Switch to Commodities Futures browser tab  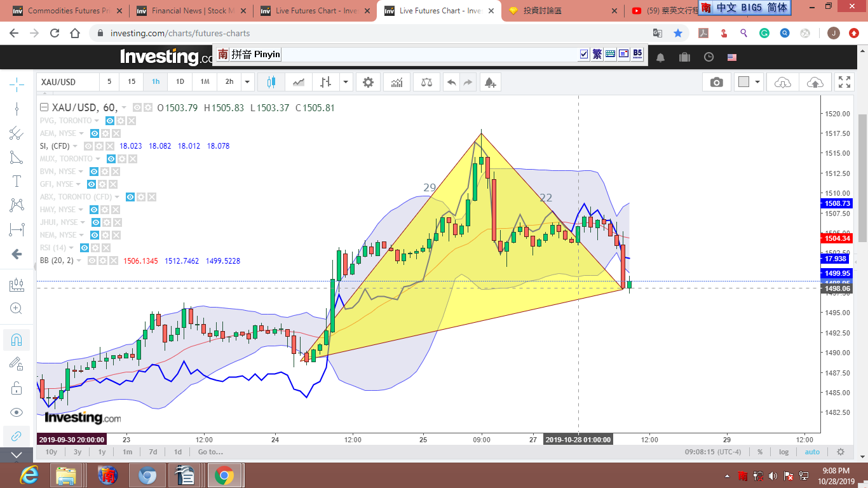(x=64, y=11)
